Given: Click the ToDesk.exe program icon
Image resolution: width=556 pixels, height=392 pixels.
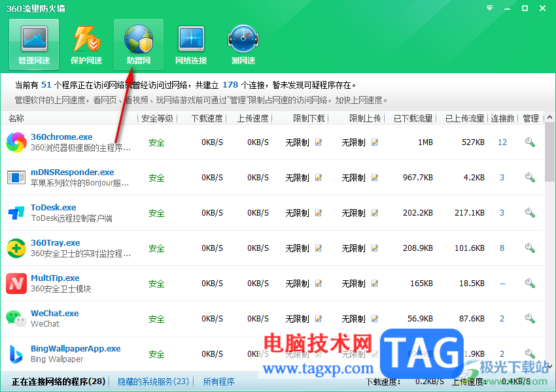Looking at the screenshot, I should (16, 213).
